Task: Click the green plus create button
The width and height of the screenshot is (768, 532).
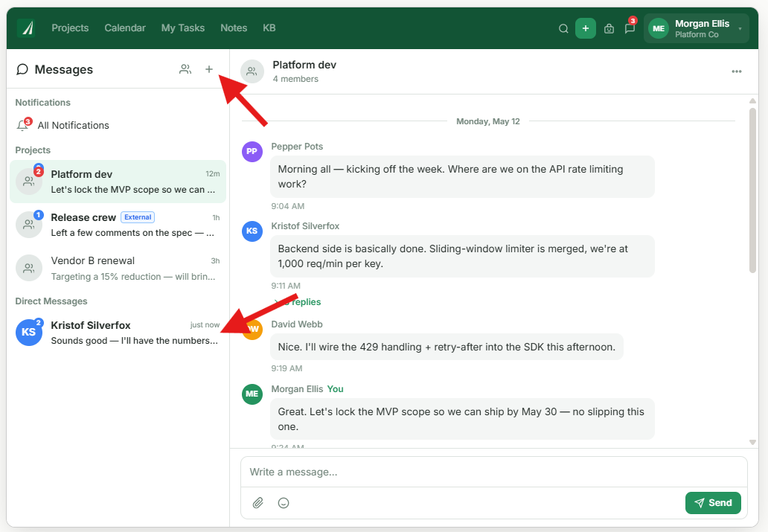Action: (586, 28)
